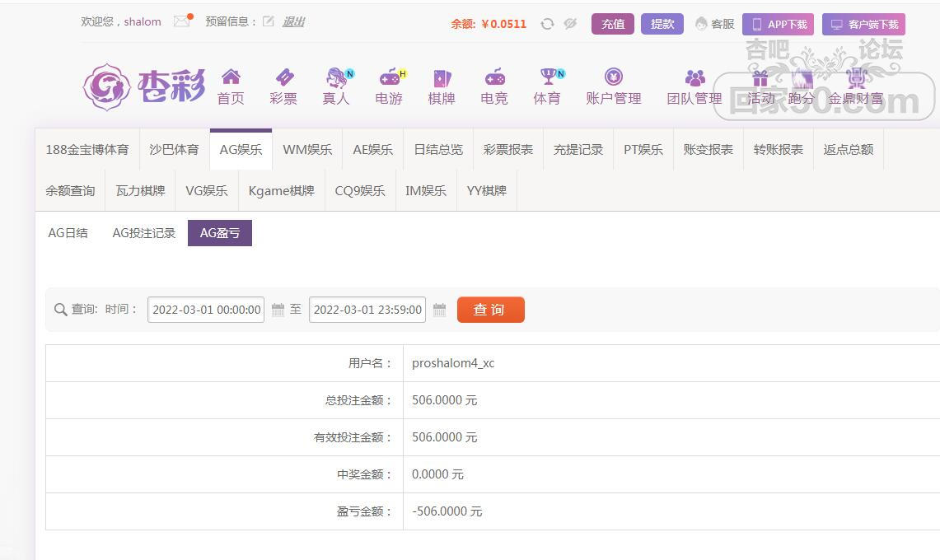The height and width of the screenshot is (560, 940).
Task: Switch to the WM娱乐 tab
Action: coord(307,150)
